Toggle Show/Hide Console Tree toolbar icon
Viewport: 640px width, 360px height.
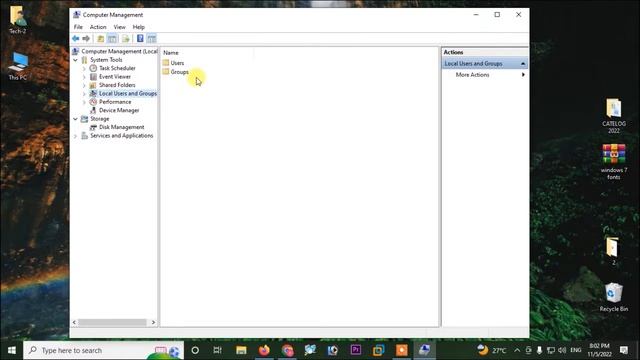tap(112, 39)
